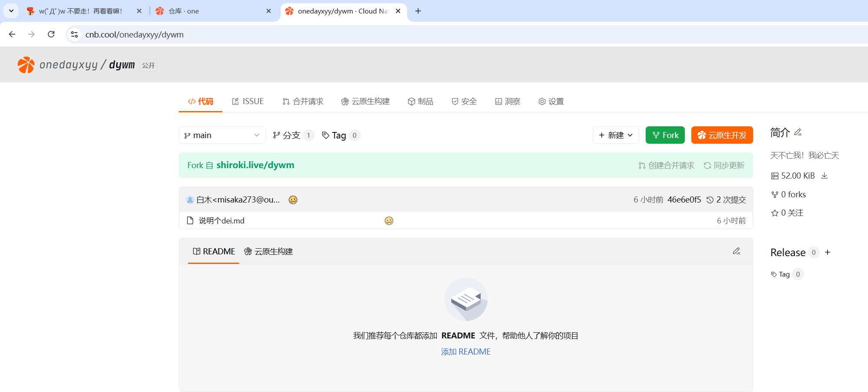Edit the 简介 description with the pencil icon

[x=798, y=132]
